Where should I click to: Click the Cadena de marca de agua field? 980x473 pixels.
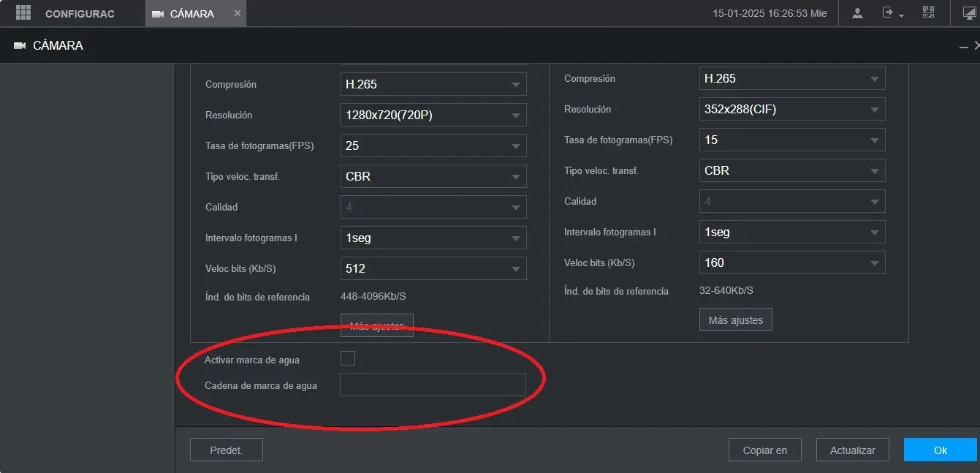(x=433, y=385)
